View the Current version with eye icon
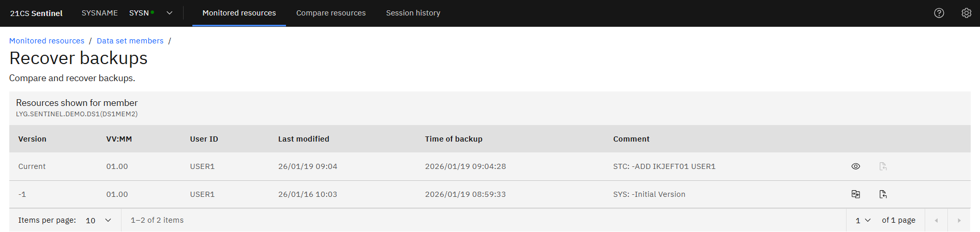This screenshot has height=232, width=980. pyautogui.click(x=855, y=166)
